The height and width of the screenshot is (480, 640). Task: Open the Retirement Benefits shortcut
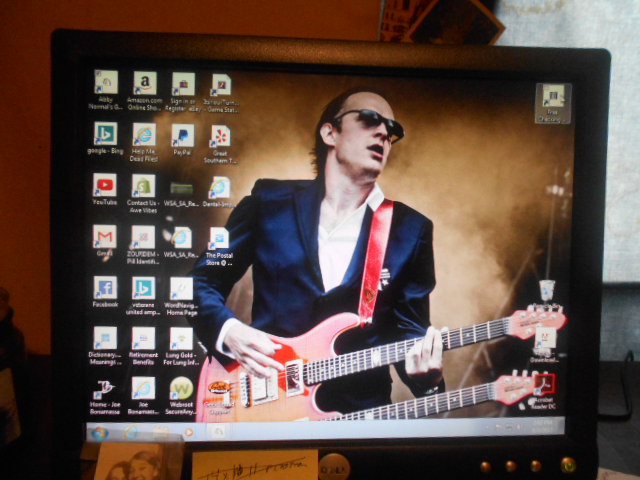coord(144,338)
